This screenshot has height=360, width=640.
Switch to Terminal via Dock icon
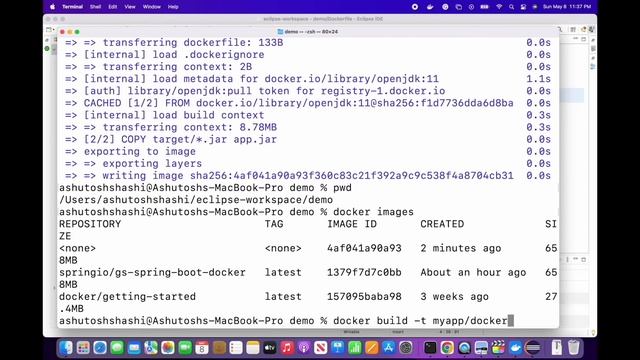click(430, 348)
